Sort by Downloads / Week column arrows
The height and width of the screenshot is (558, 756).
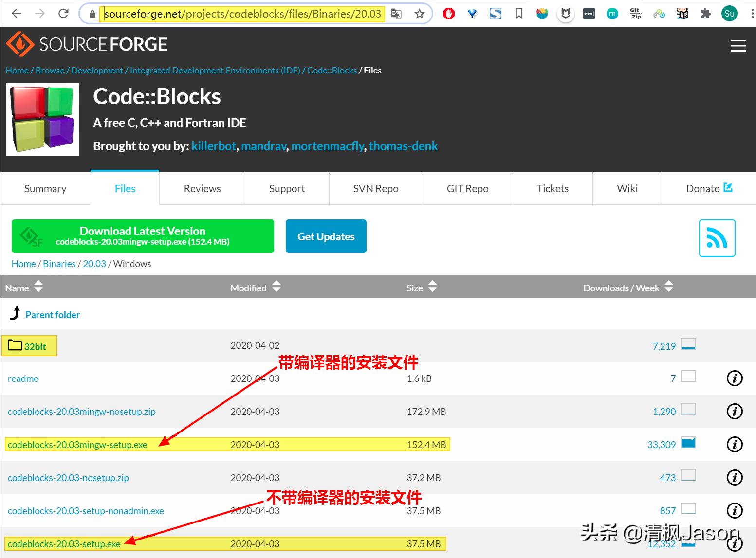[669, 287]
